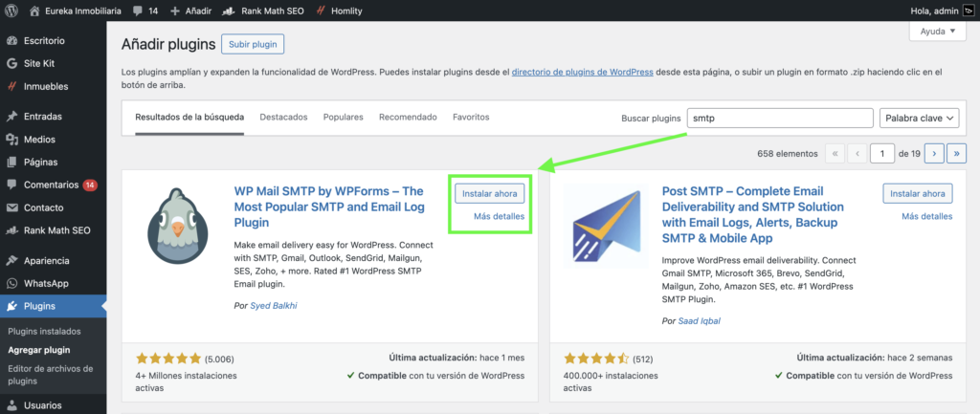Click the current page number field
980x414 pixels.
[x=881, y=153]
